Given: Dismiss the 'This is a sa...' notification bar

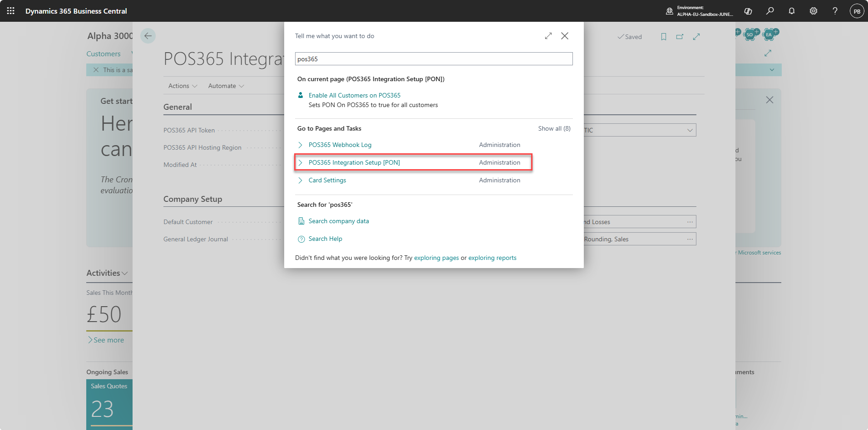Looking at the screenshot, I should coord(96,70).
